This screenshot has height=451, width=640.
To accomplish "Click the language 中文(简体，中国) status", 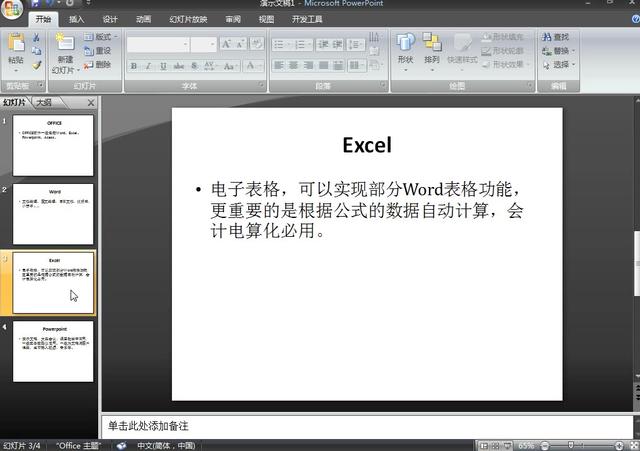I will 167,446.
